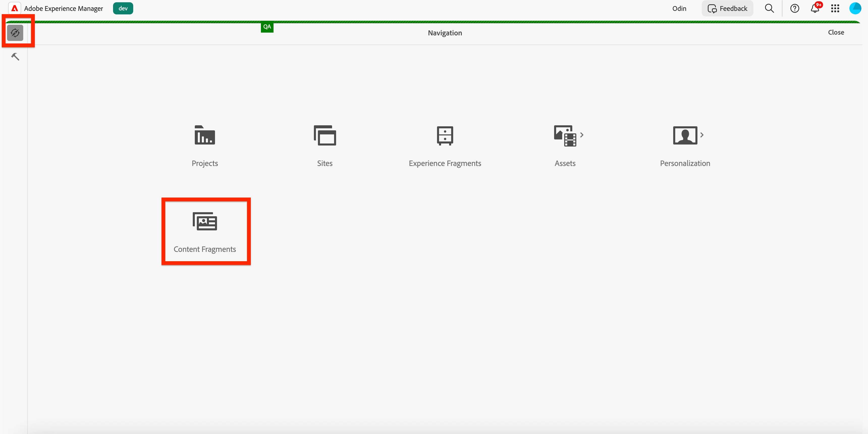Viewport: 868px width, 434px height.
Task: Open the Help question mark icon
Action: [x=795, y=8]
